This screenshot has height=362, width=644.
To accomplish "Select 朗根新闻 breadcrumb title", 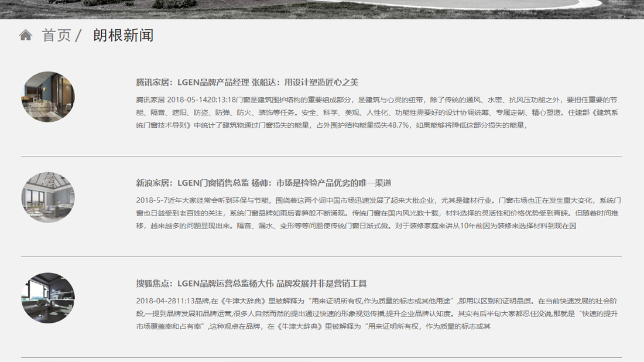I will (123, 35).
